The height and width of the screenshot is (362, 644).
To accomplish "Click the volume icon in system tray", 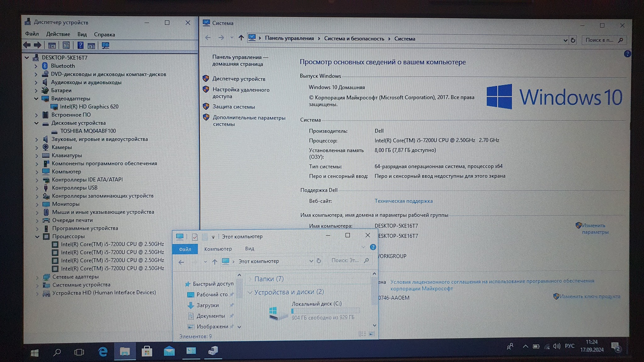I will pyautogui.click(x=557, y=346).
